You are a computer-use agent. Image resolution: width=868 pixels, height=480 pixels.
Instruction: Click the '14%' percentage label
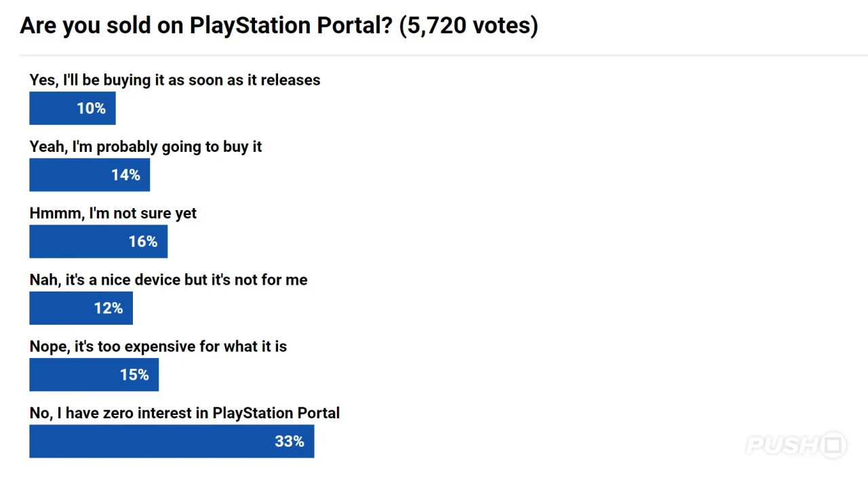(x=125, y=175)
